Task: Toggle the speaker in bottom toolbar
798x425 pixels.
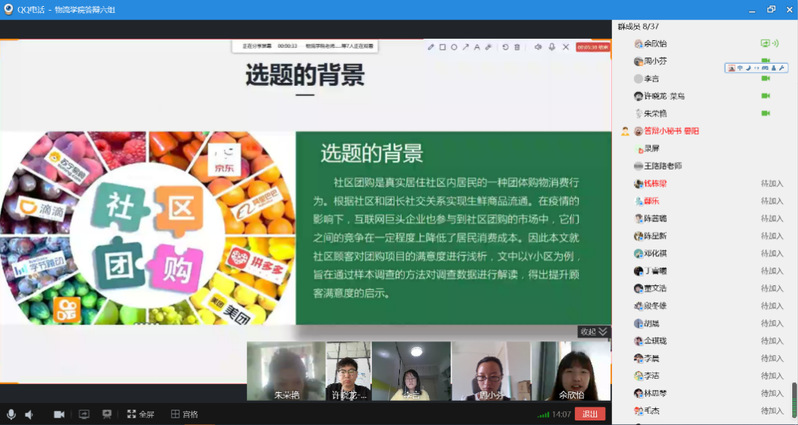Action: [x=30, y=414]
